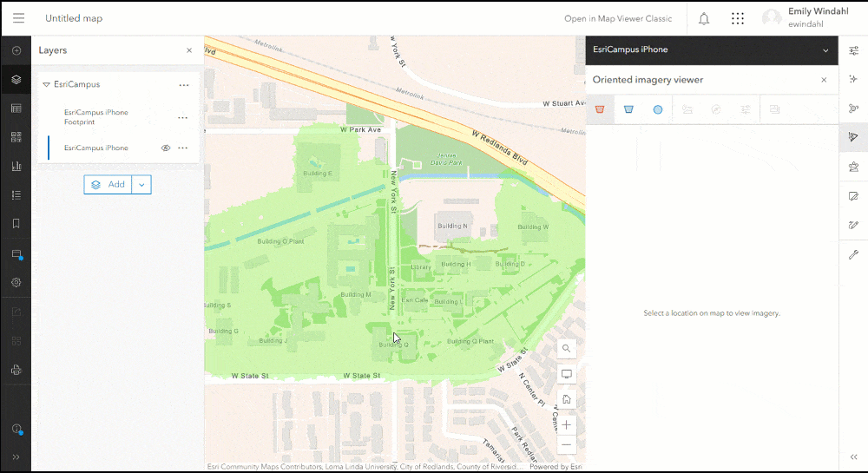This screenshot has width=868, height=473.
Task: Open in Map Viewer Classic link
Action: pyautogui.click(x=618, y=18)
